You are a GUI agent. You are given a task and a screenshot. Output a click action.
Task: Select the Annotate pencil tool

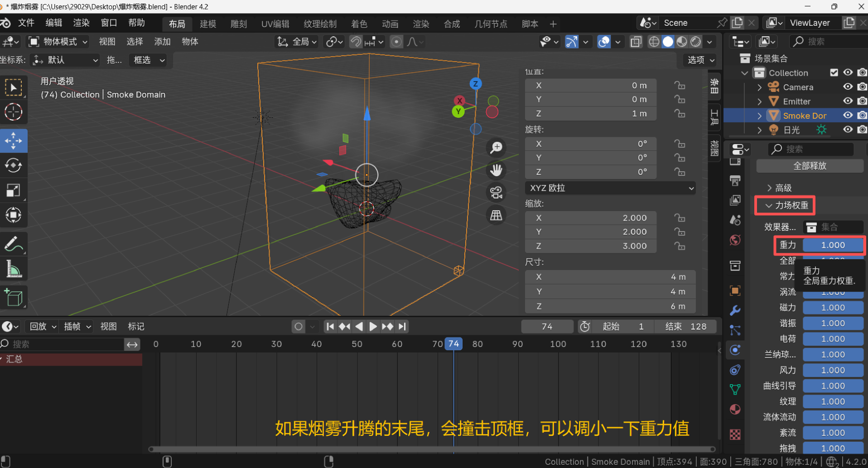pos(14,244)
